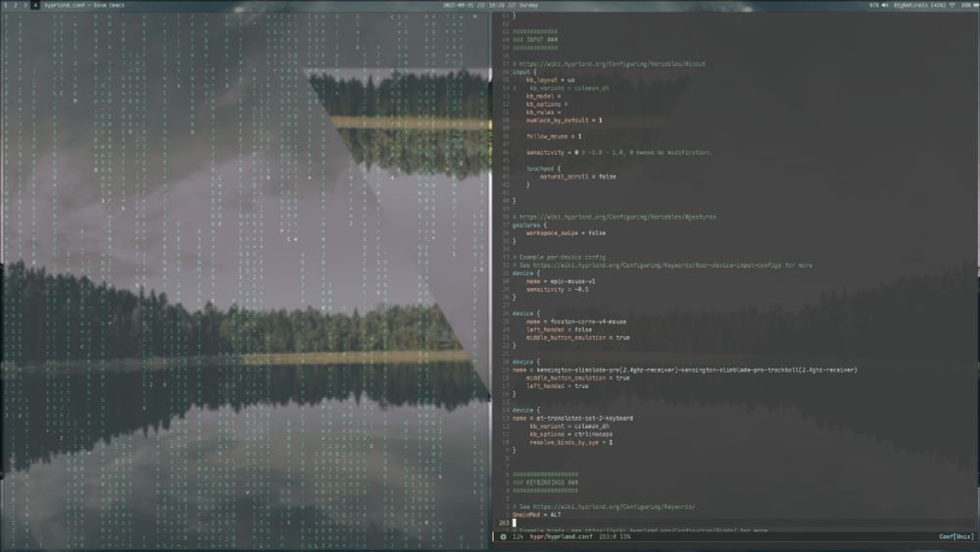Image resolution: width=980 pixels, height=552 pixels.
Task: Click the 'natural_scroll = false' line
Action: pyautogui.click(x=577, y=176)
